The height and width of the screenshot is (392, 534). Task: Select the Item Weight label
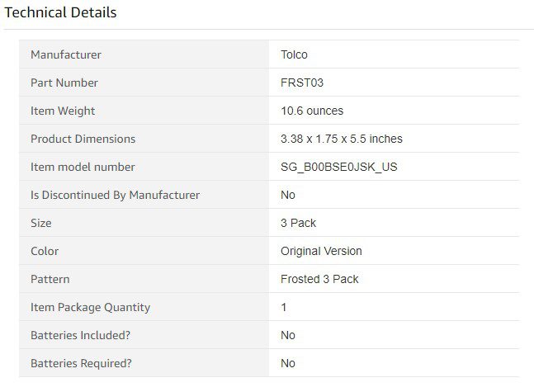click(63, 111)
